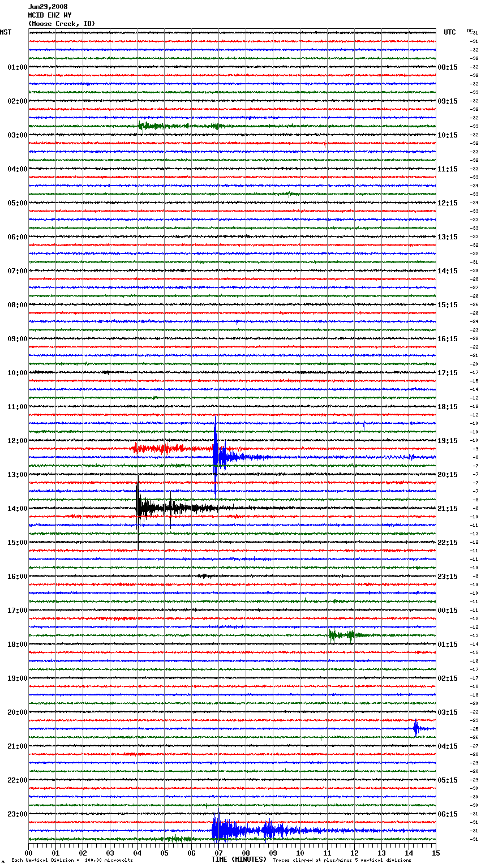Select the 03:00 MST time label

coord(18,135)
